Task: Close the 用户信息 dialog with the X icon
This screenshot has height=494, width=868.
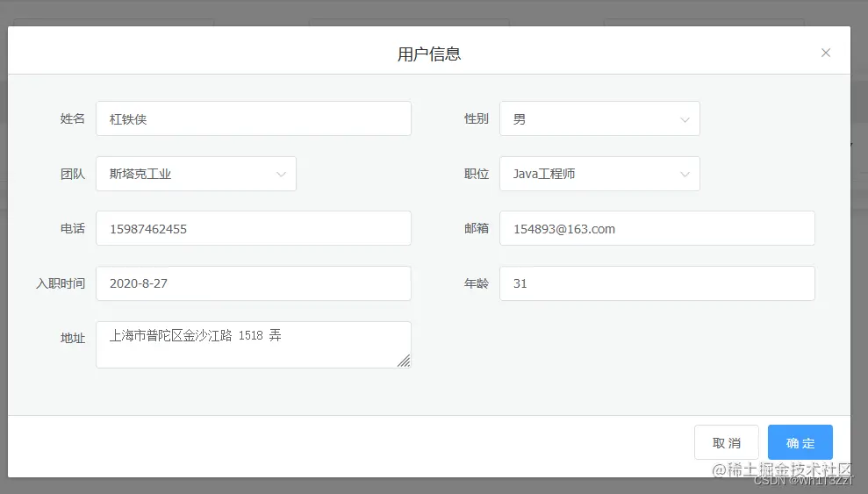Action: (x=825, y=53)
